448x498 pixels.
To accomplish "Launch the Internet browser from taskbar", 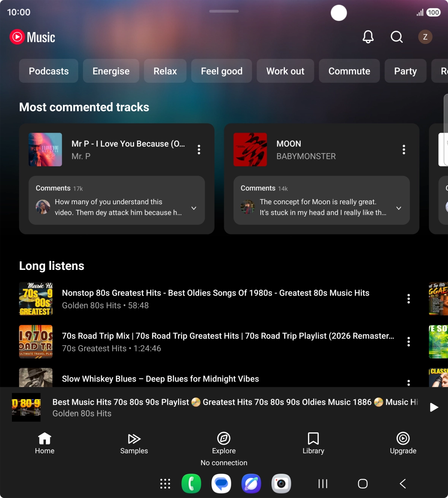I will point(251,483).
